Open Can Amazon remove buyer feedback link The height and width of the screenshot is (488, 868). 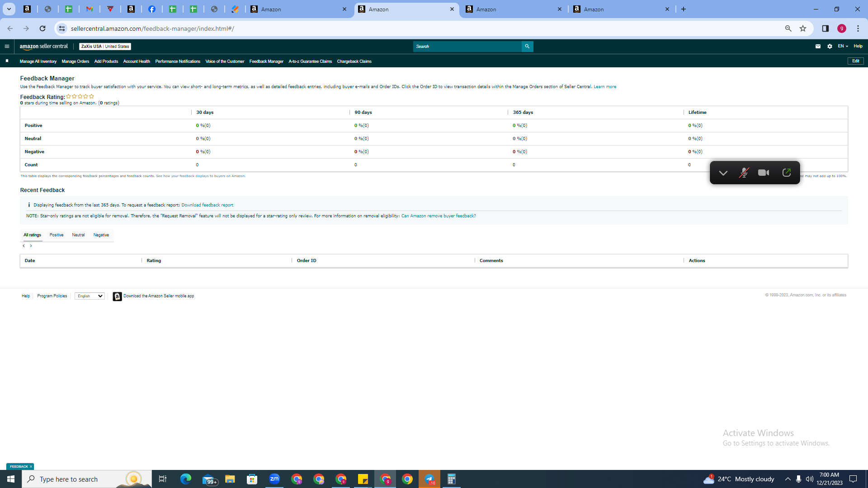pyautogui.click(x=439, y=216)
